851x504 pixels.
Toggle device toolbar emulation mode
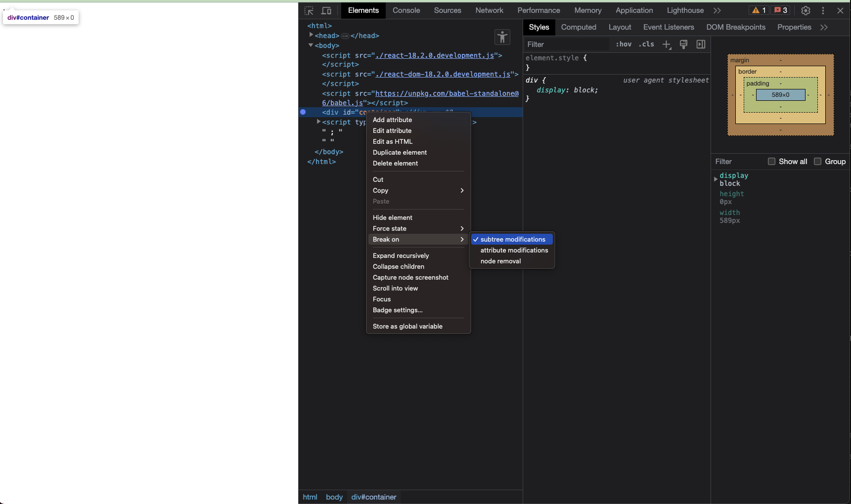click(326, 10)
